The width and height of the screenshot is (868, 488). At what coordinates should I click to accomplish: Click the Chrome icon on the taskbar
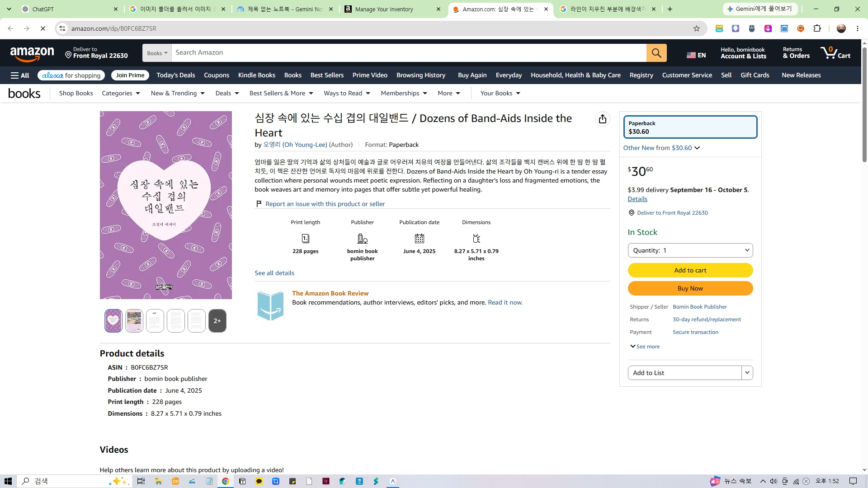[225, 481]
